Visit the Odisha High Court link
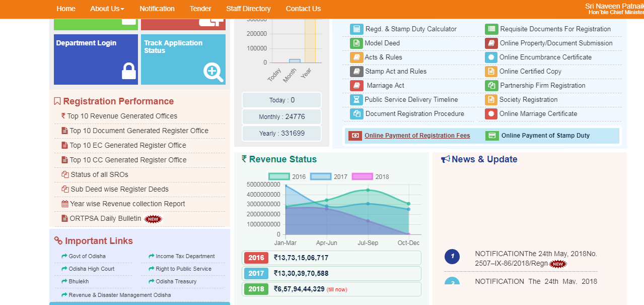Screen dimensions: 644x305 tap(92, 269)
